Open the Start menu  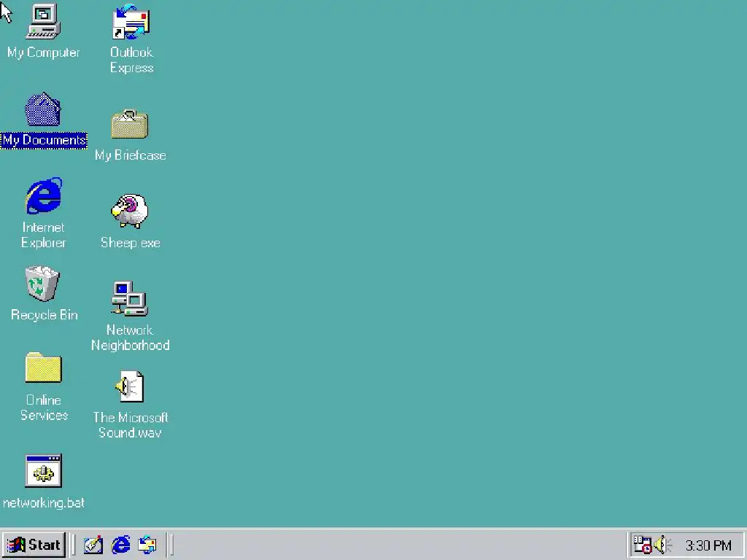(x=34, y=545)
